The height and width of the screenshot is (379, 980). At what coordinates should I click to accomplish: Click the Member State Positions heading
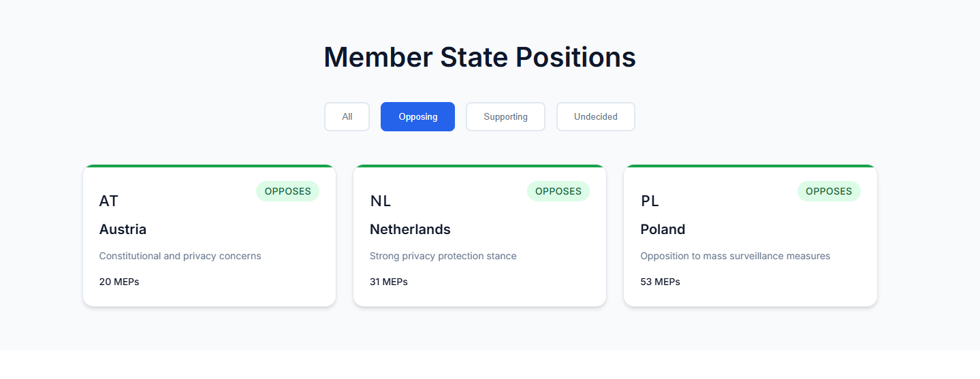click(x=479, y=56)
